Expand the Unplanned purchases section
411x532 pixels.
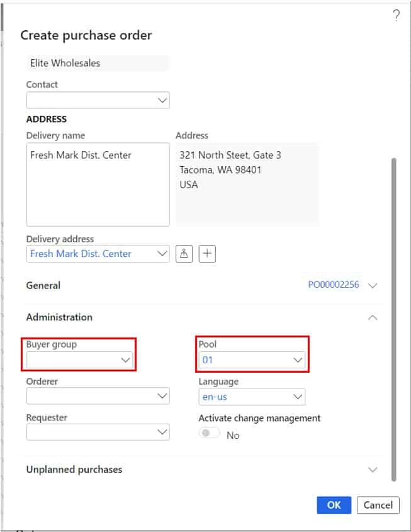coord(372,469)
